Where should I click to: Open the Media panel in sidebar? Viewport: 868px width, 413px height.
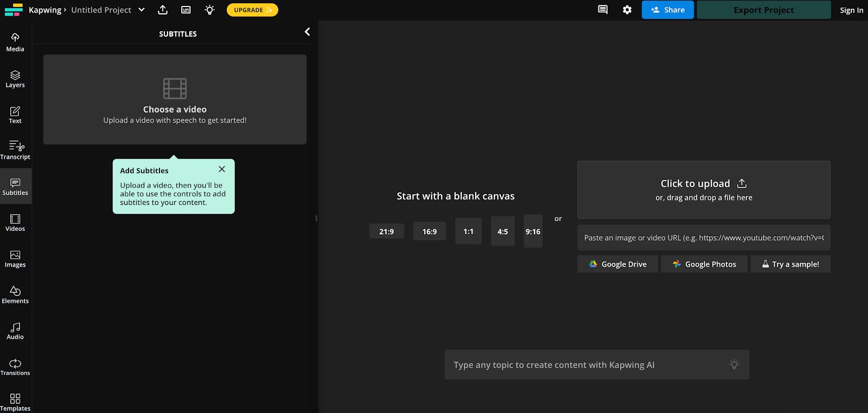[x=15, y=42]
